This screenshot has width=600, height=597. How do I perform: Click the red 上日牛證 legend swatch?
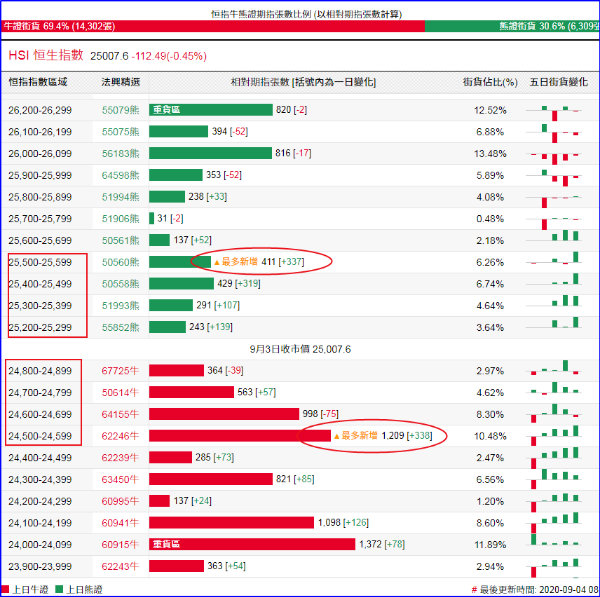[5, 589]
